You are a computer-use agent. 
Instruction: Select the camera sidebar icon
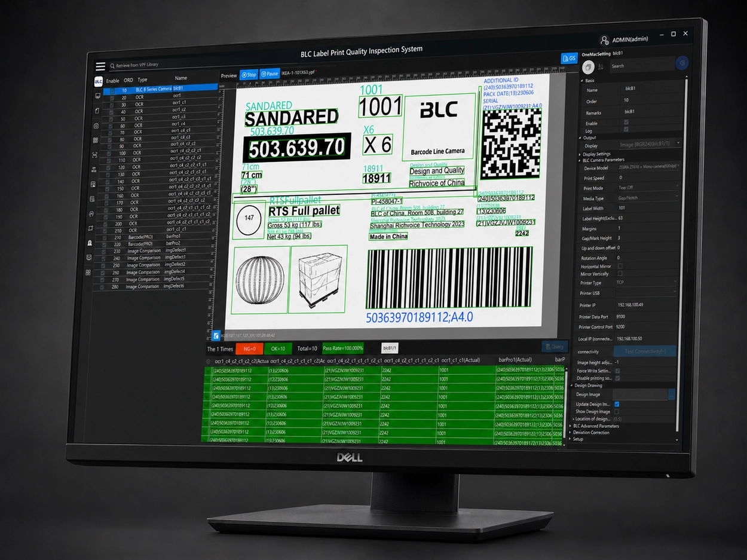coord(96,126)
